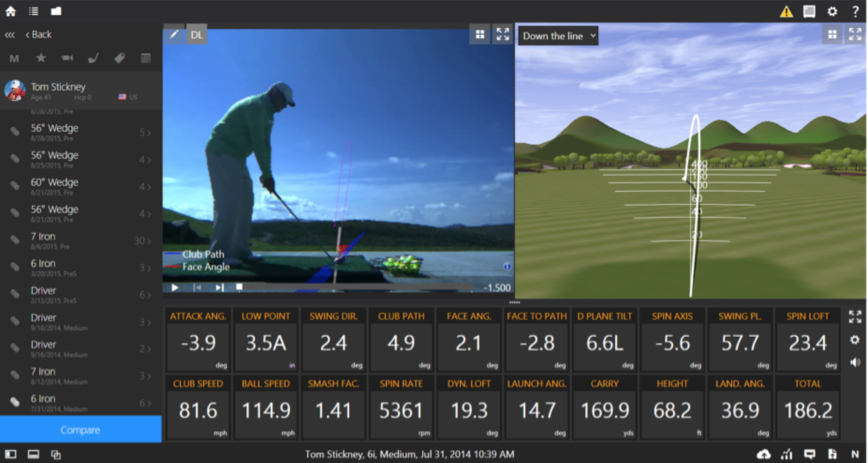The height and width of the screenshot is (463, 868).
Task: Open the chart statistics icon
Action: (787, 454)
